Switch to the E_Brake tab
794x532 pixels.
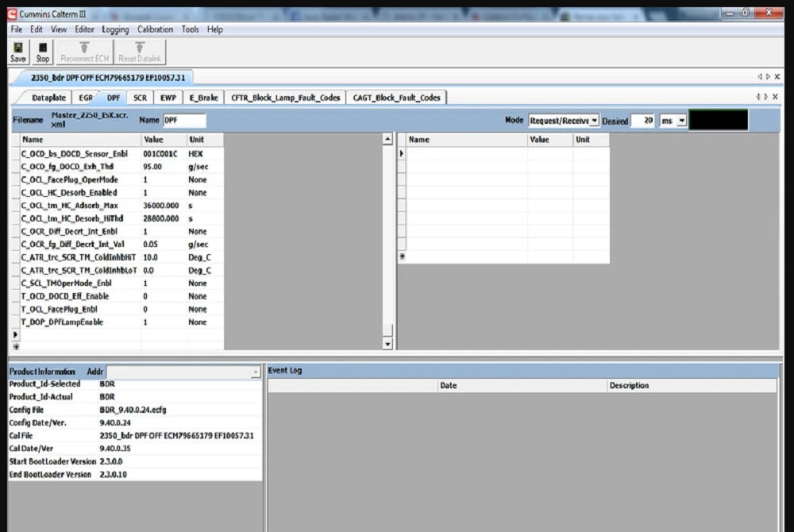(x=203, y=98)
